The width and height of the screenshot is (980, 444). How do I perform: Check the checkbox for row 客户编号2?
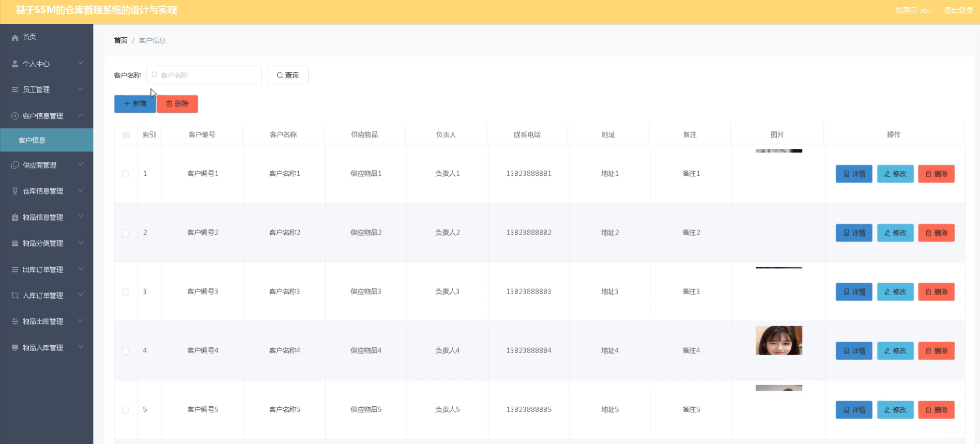125,233
